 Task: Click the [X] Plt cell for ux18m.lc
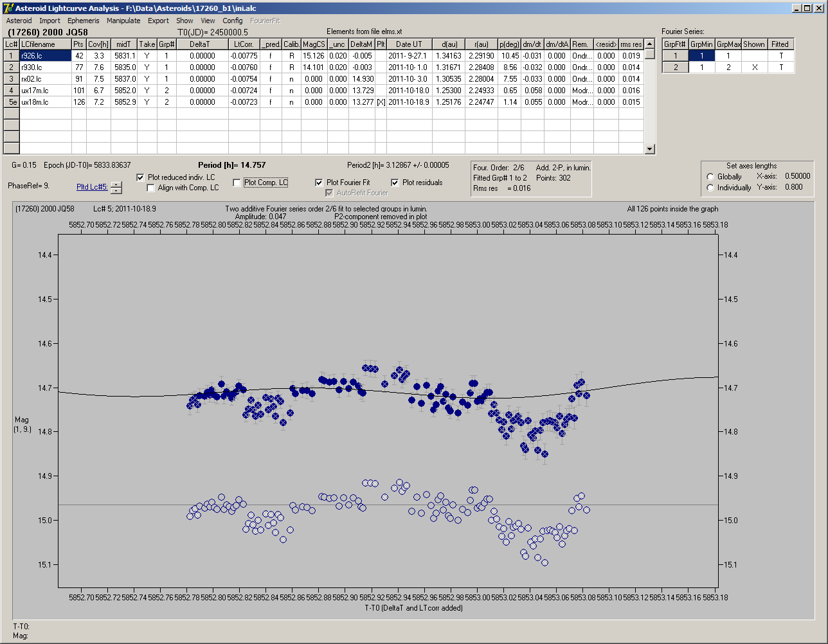[381, 102]
